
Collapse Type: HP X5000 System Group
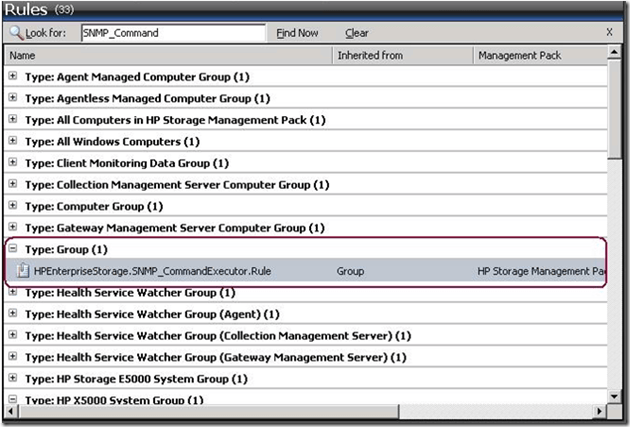click(x=12, y=400)
